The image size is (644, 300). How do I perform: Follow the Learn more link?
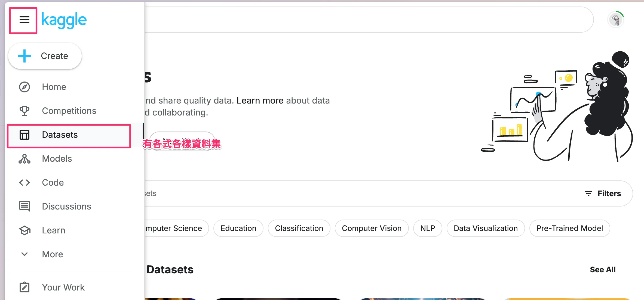(x=260, y=101)
